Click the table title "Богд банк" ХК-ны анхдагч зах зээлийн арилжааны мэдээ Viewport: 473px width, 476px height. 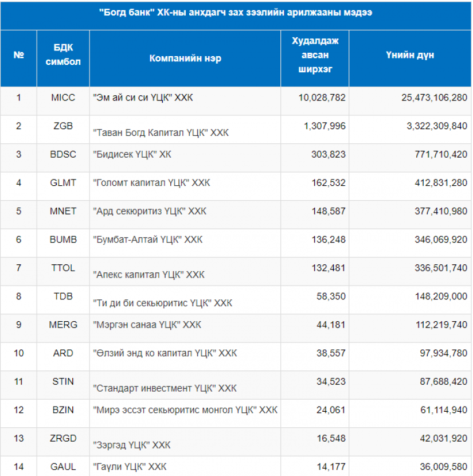236,13
